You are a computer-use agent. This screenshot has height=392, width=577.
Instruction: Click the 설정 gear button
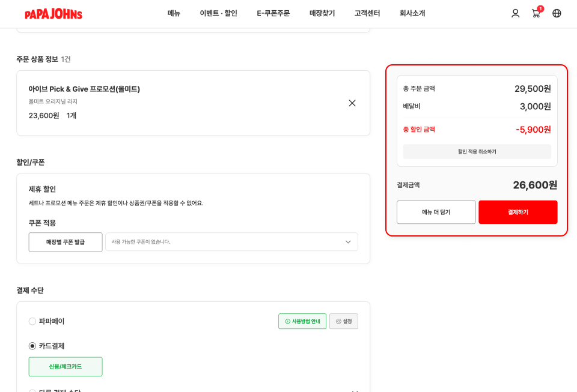tap(344, 321)
